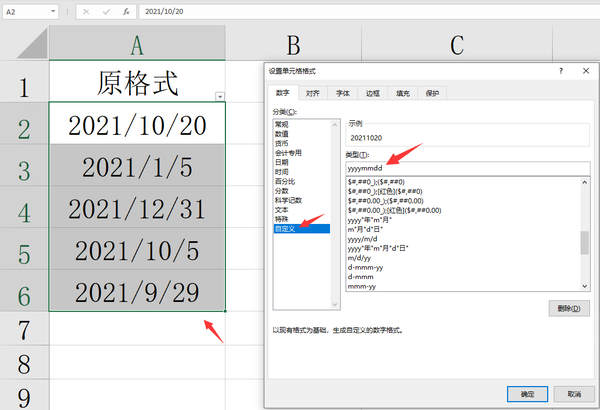Switch to the 数字 tab
The height and width of the screenshot is (410, 600).
point(283,93)
